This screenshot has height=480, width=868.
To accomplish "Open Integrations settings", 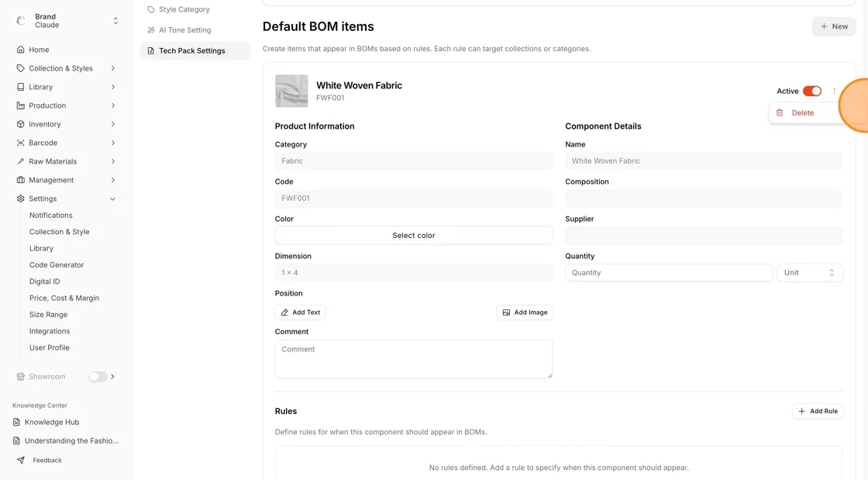I will click(x=50, y=331).
